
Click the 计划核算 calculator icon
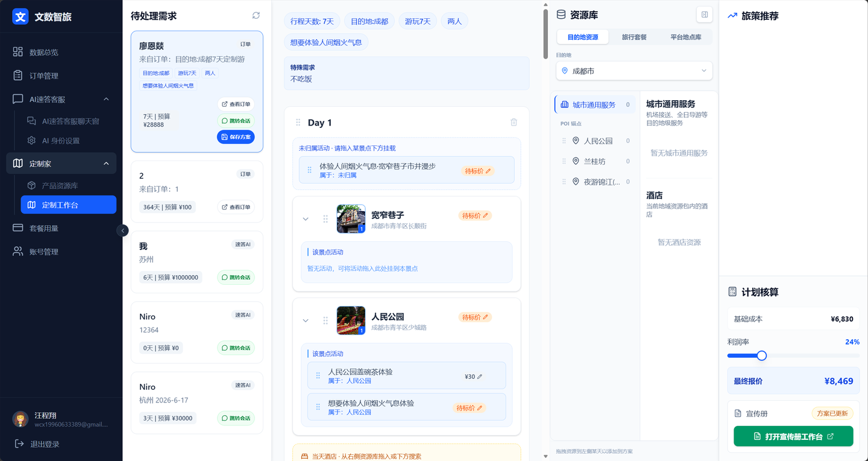pyautogui.click(x=732, y=292)
